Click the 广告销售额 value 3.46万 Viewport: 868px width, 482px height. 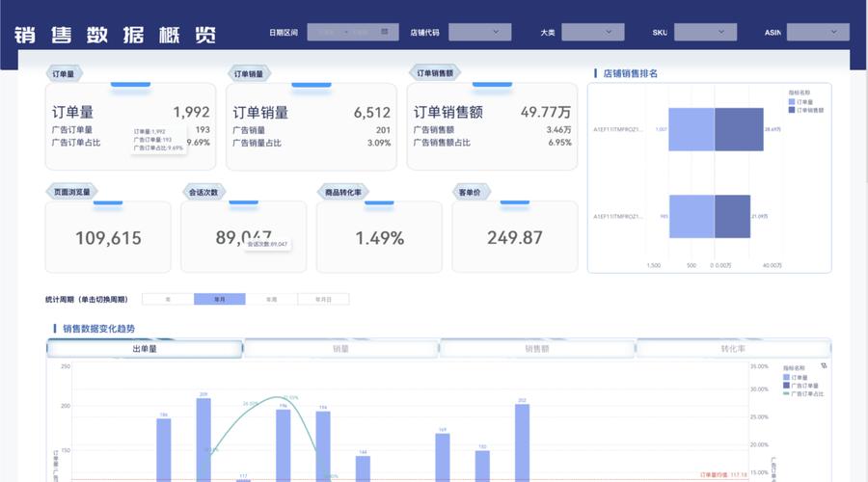point(558,129)
